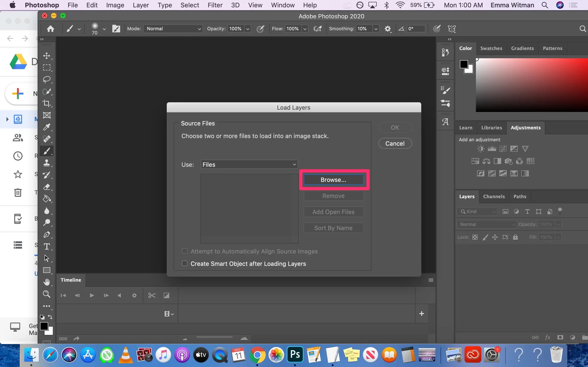Select the Crop tool

[x=47, y=103]
